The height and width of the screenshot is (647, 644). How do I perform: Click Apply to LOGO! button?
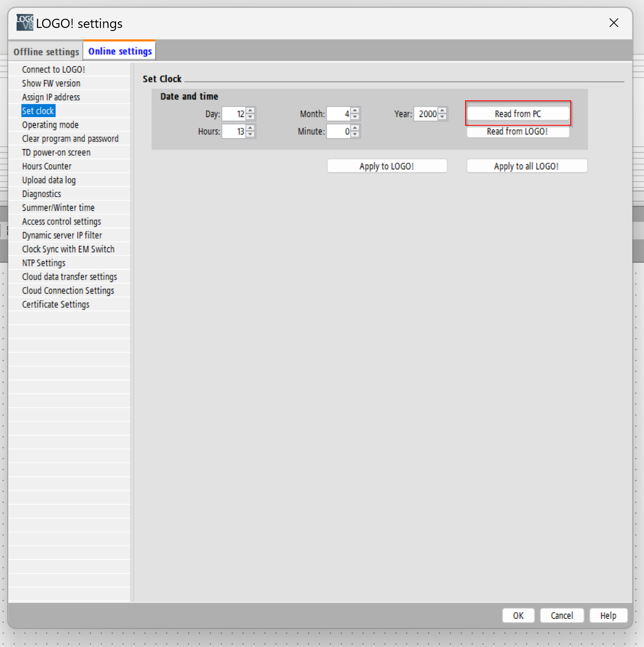pyautogui.click(x=387, y=166)
